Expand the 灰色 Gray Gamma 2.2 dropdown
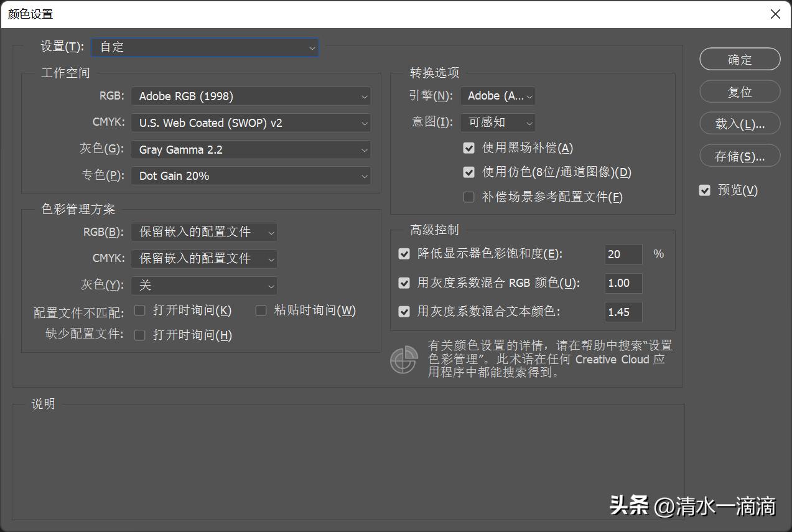The height and width of the screenshot is (532, 792). coord(250,150)
